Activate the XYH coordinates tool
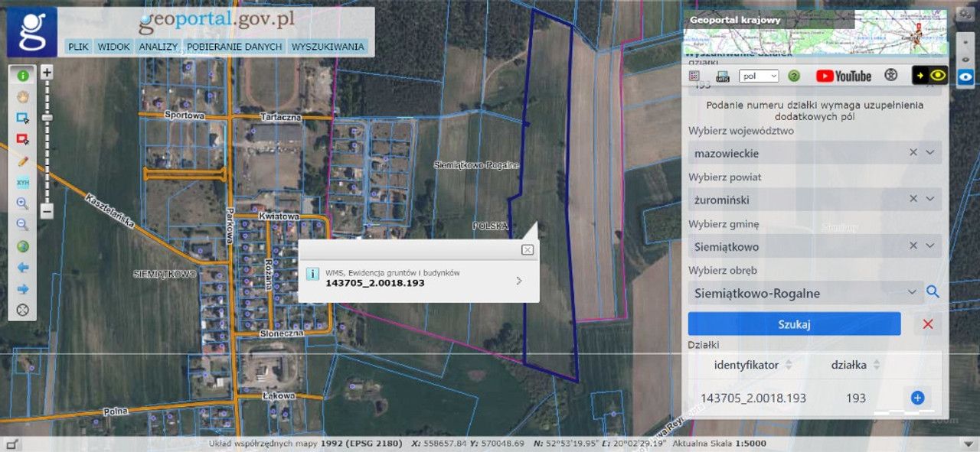The width and height of the screenshot is (980, 452). [x=23, y=183]
